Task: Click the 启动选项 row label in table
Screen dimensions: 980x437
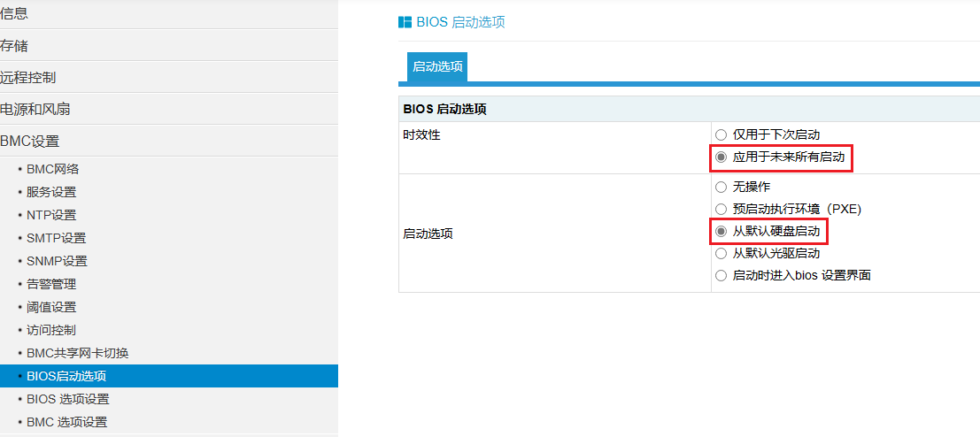Action: pos(428,234)
